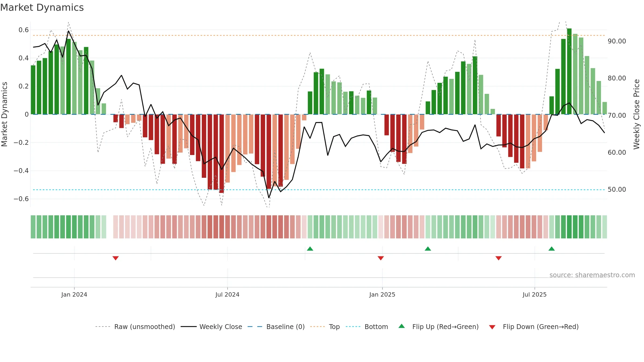The image size is (644, 362).
Task: Click the 0.4 left axis tick label
Action: tap(24, 58)
